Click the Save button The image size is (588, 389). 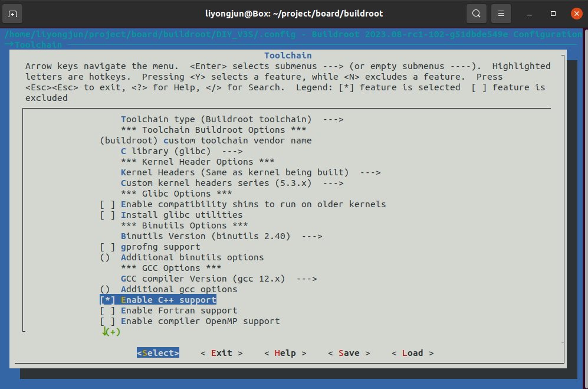(x=349, y=352)
